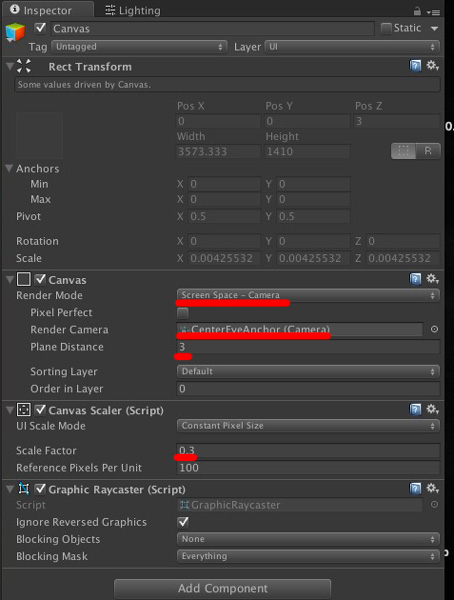The width and height of the screenshot is (454, 600).
Task: Toggle the Inspector lock icon
Action: [417, 11]
